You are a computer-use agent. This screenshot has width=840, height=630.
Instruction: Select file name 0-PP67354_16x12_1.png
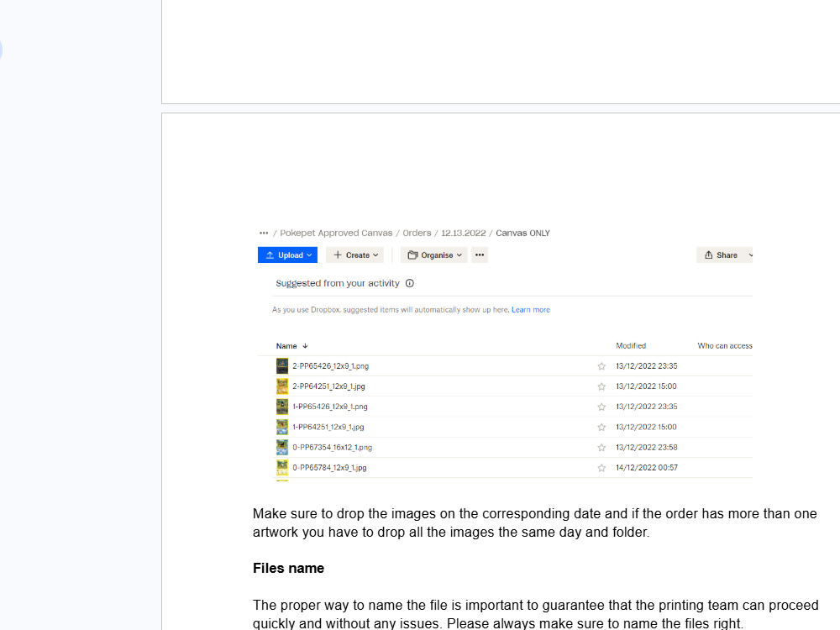[x=332, y=448]
